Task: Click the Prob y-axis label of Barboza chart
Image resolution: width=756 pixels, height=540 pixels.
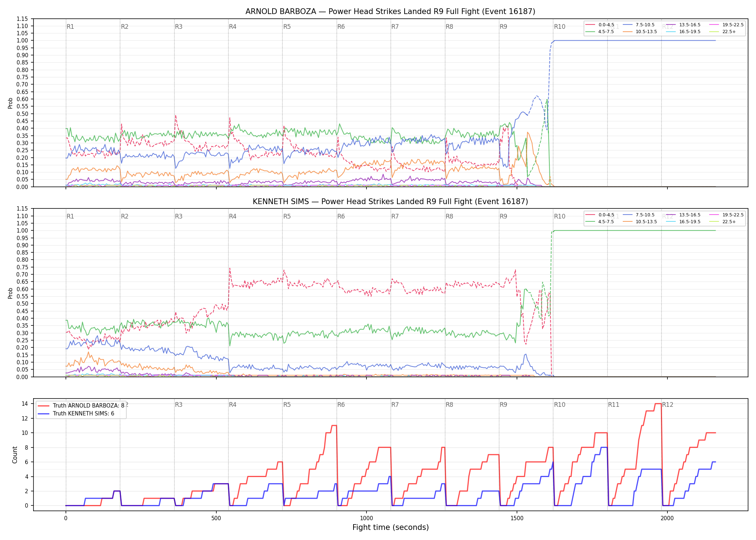Action: click(x=10, y=103)
